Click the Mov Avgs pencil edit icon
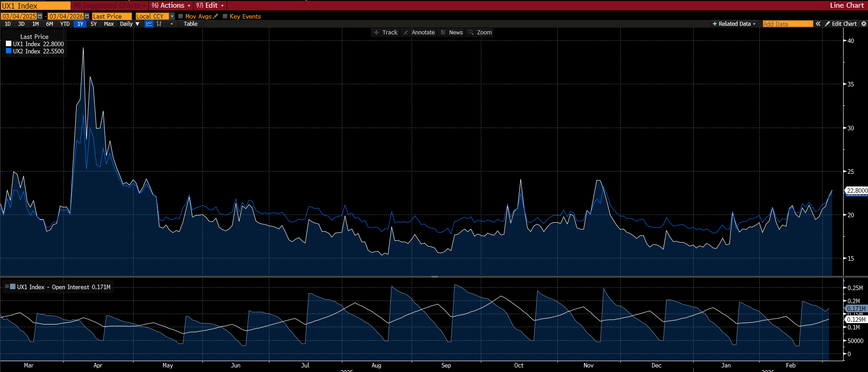Viewport: 868px width, 372px height. click(216, 16)
